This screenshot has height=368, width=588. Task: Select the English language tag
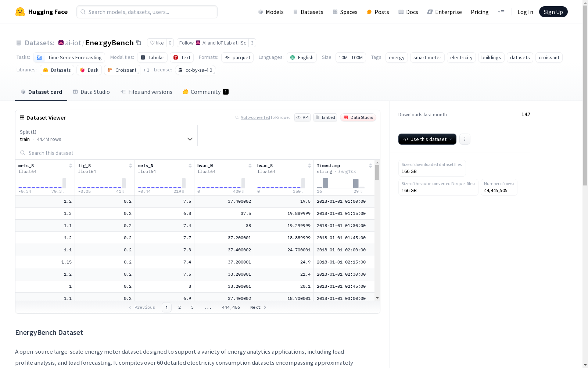(x=302, y=57)
